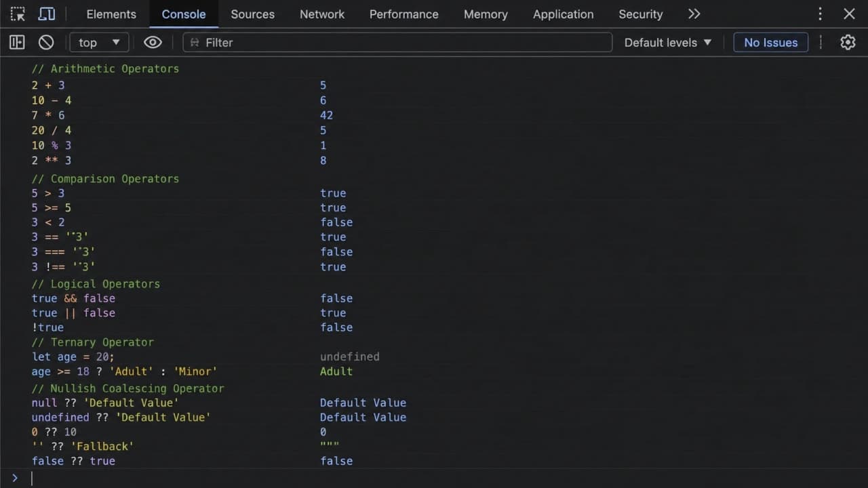868x488 pixels.
Task: Select the 'let age = 20;' line
Action: point(73,357)
